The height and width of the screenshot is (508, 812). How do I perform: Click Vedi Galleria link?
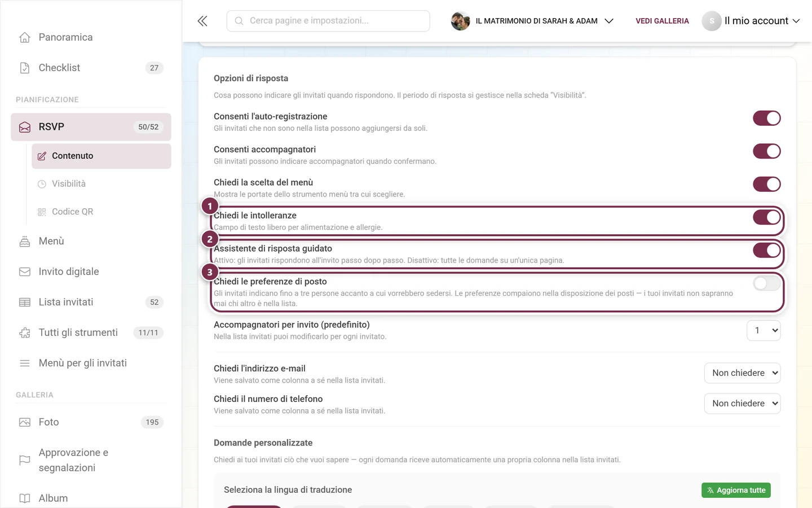662,21
